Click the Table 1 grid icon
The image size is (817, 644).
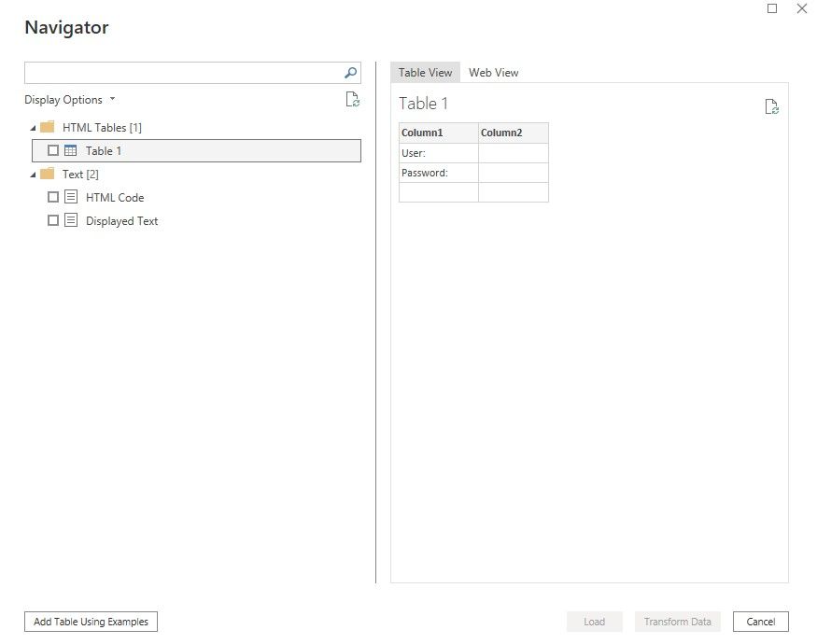pos(70,150)
